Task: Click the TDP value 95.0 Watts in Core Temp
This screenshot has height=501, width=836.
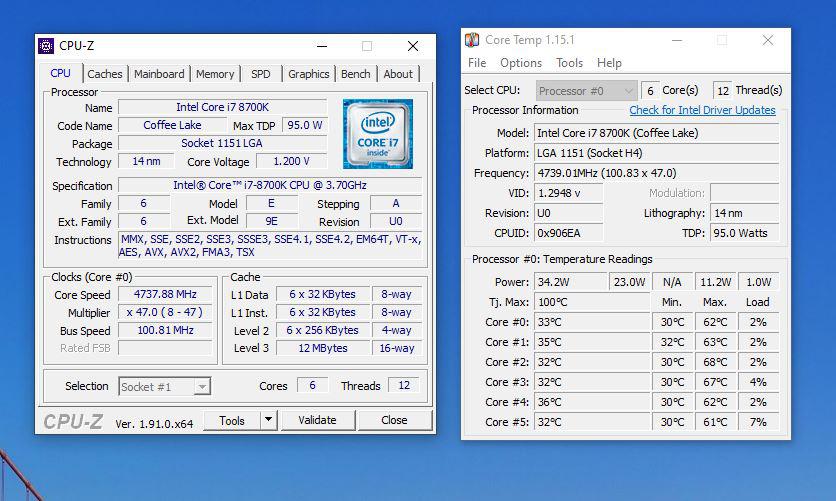Action: (x=744, y=233)
